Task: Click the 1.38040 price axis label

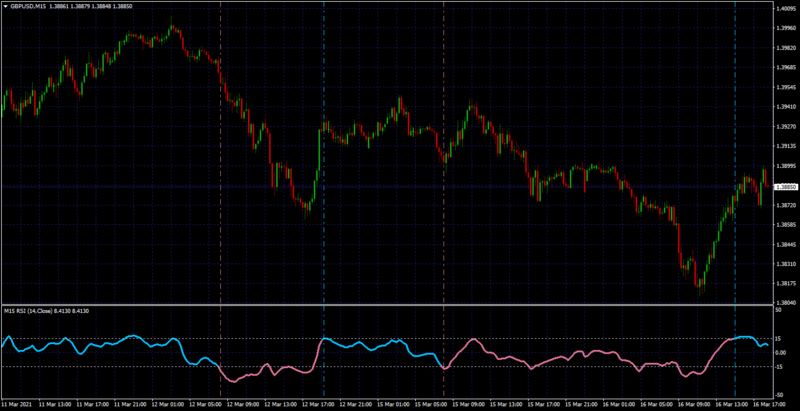Action: [x=785, y=303]
